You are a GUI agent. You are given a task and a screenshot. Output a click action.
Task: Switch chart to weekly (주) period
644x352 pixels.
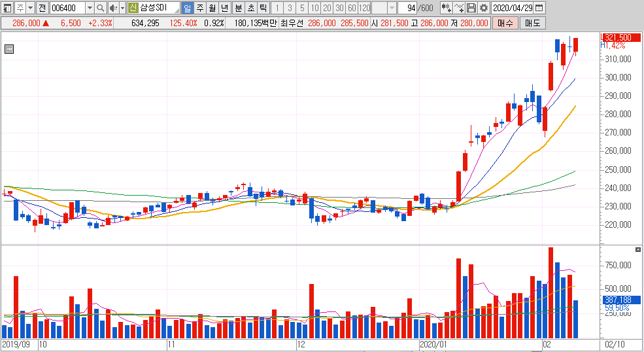pyautogui.click(x=199, y=8)
